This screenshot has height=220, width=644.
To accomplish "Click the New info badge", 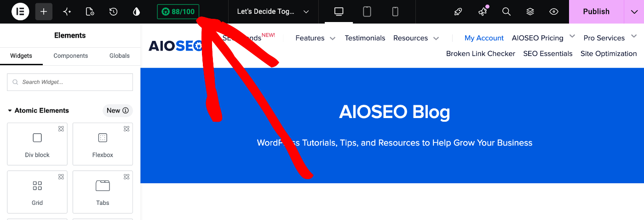I will pyautogui.click(x=118, y=111).
